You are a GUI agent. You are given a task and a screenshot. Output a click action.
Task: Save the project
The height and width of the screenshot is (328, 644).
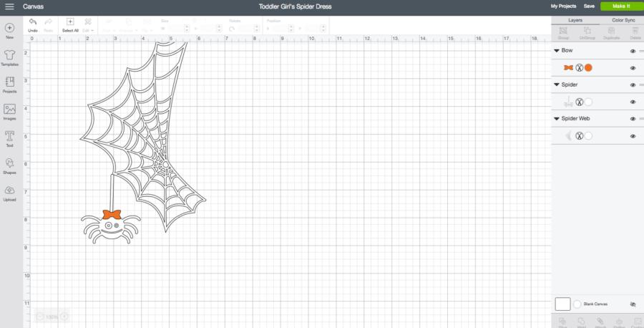point(589,6)
